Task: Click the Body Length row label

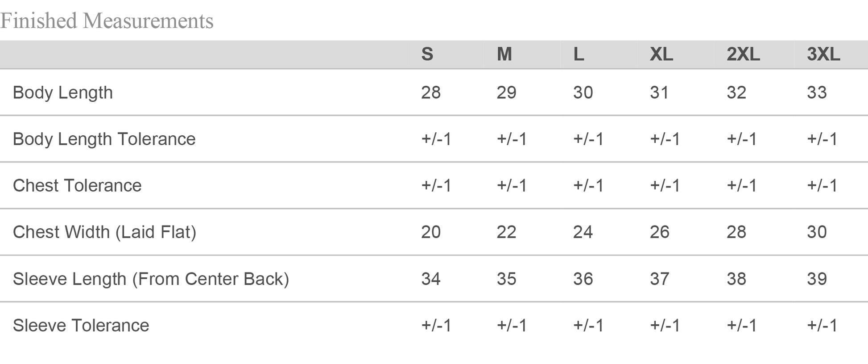Action: pos(63,92)
